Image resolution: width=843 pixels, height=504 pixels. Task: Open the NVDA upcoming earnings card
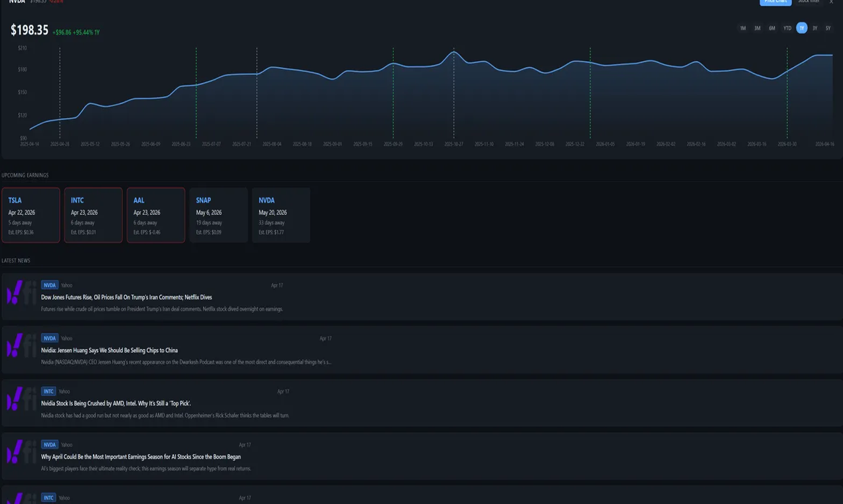tap(281, 215)
